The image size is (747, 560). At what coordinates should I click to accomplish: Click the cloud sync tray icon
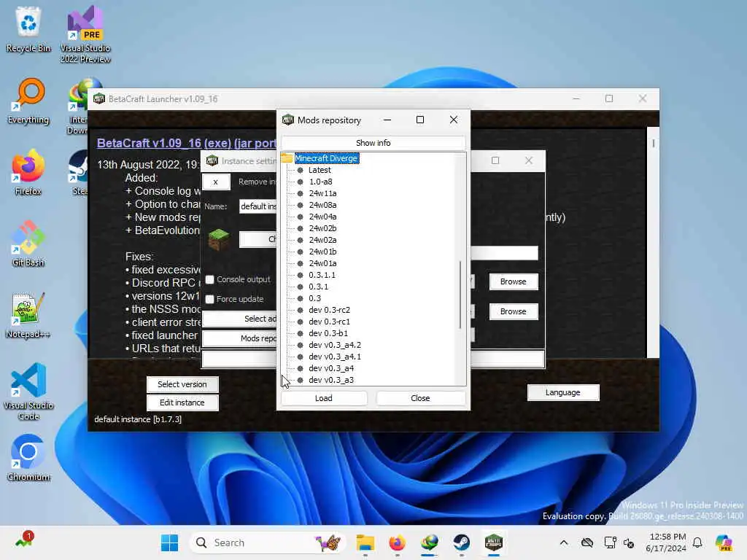click(587, 542)
